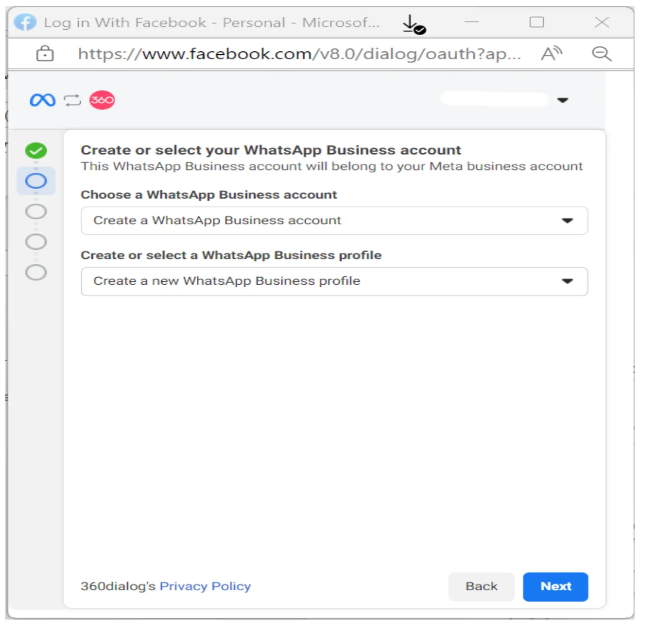This screenshot has height=633, width=672.
Task: Select the fifth step circle
Action: coord(36,272)
